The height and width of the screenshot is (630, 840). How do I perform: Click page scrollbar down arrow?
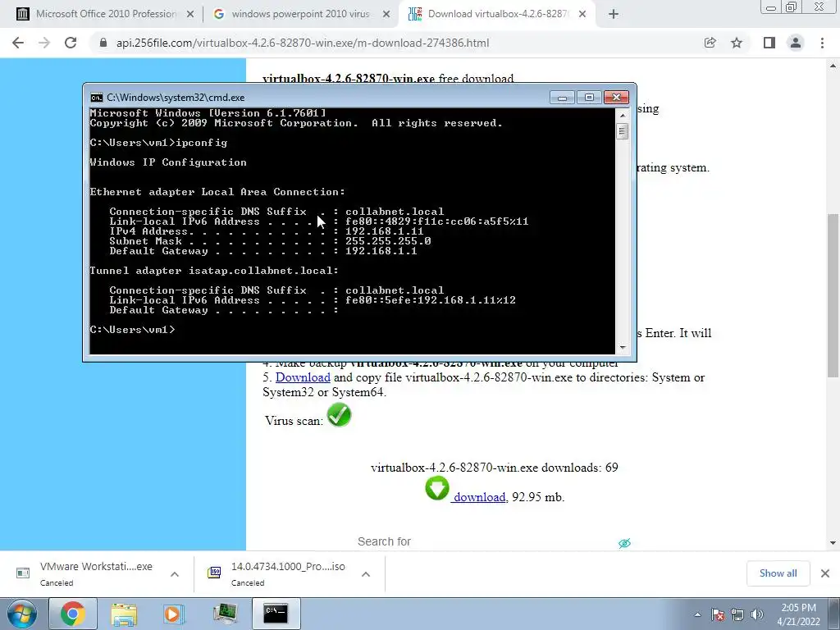point(833,543)
